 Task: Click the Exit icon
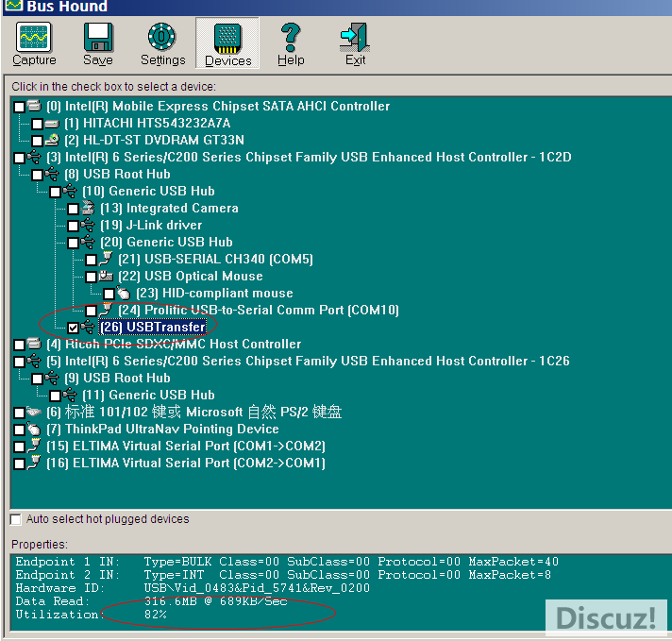[355, 37]
